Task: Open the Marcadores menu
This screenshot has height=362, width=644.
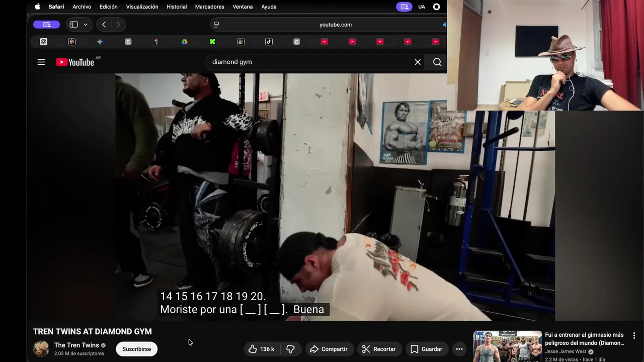Action: [209, 7]
